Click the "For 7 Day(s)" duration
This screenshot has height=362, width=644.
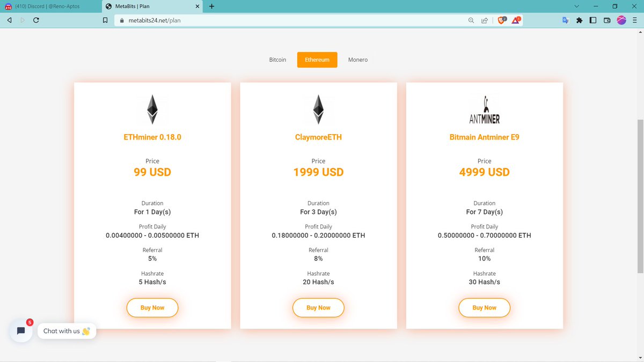484,212
